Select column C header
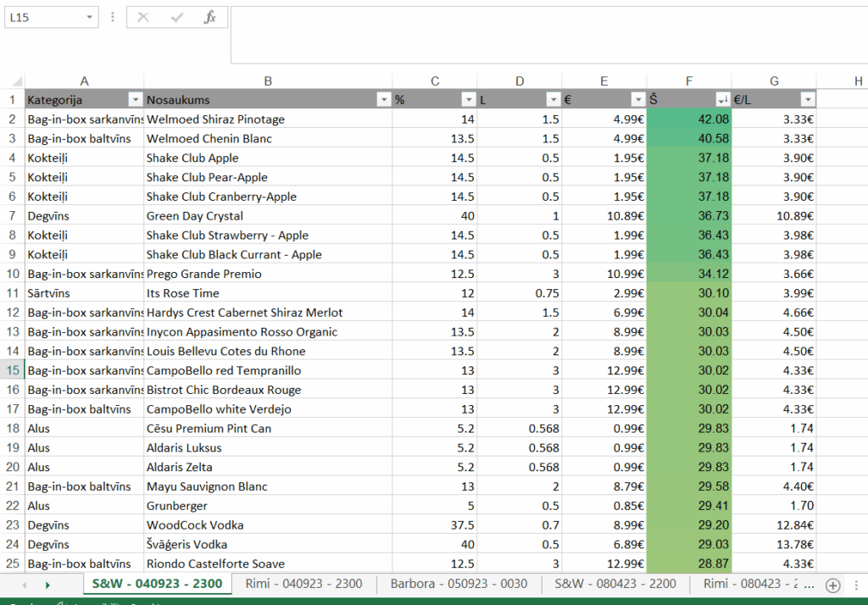Viewport: 868px width, 605px height. [435, 81]
